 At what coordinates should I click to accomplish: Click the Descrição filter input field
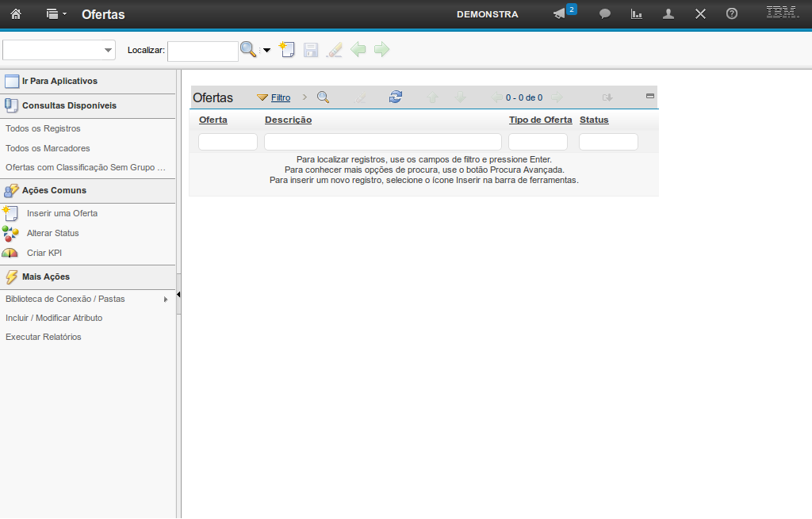pos(382,142)
